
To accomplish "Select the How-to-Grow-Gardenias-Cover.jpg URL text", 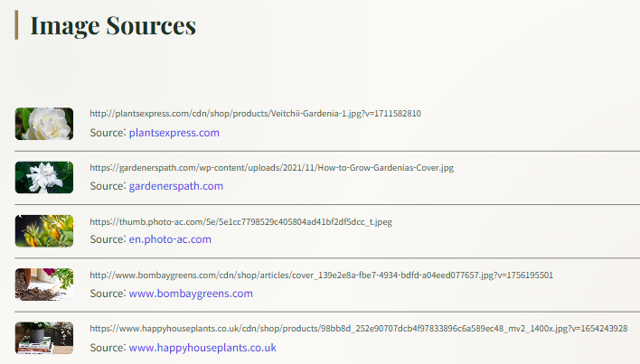I will [x=271, y=167].
